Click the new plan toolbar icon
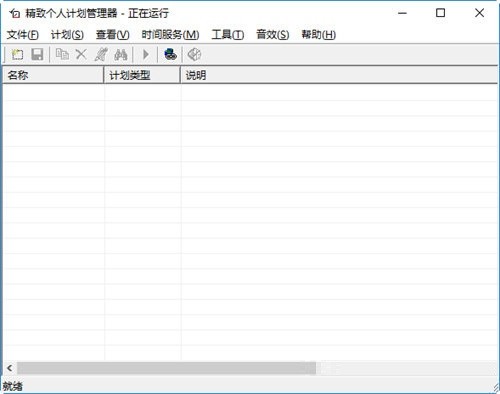500x394 pixels. pos(17,54)
